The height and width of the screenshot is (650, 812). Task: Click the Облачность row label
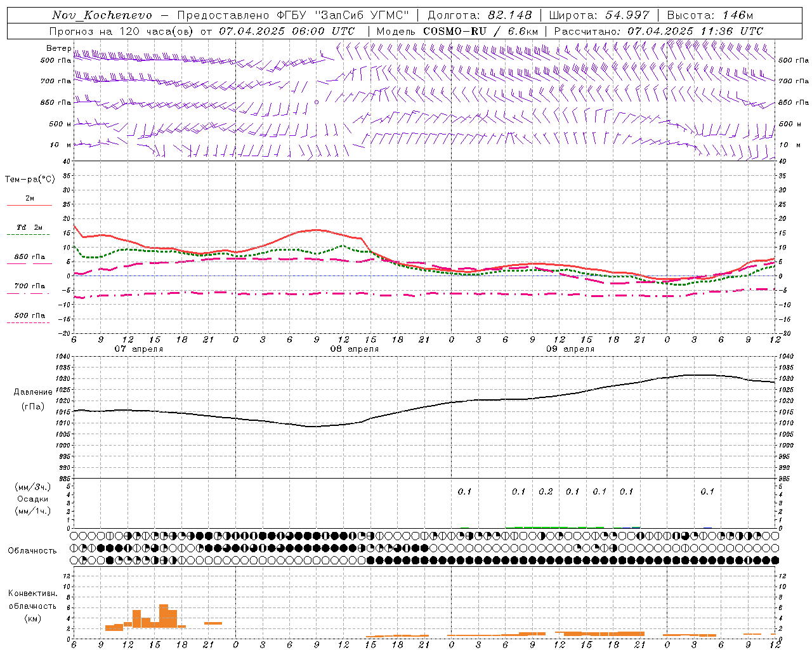(32, 550)
